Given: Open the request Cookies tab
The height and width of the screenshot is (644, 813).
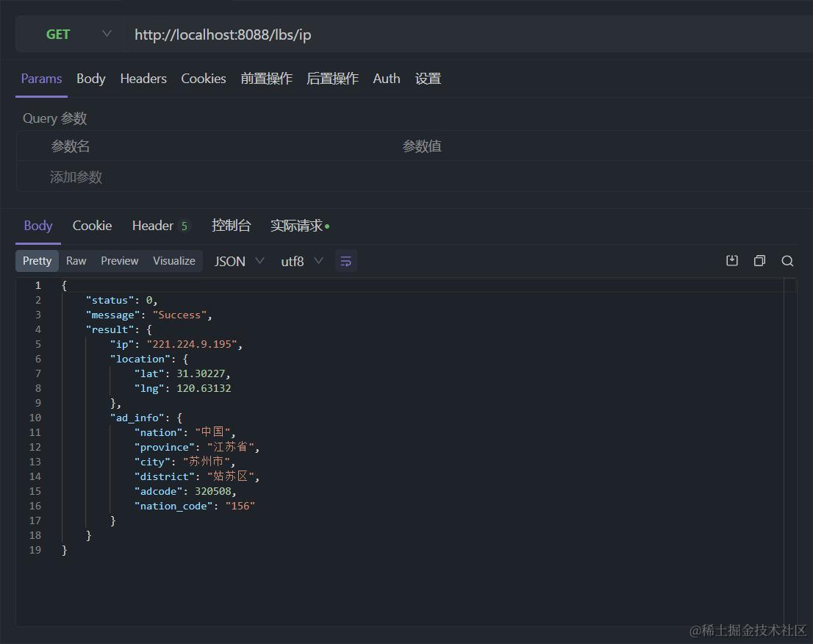Looking at the screenshot, I should (x=203, y=79).
